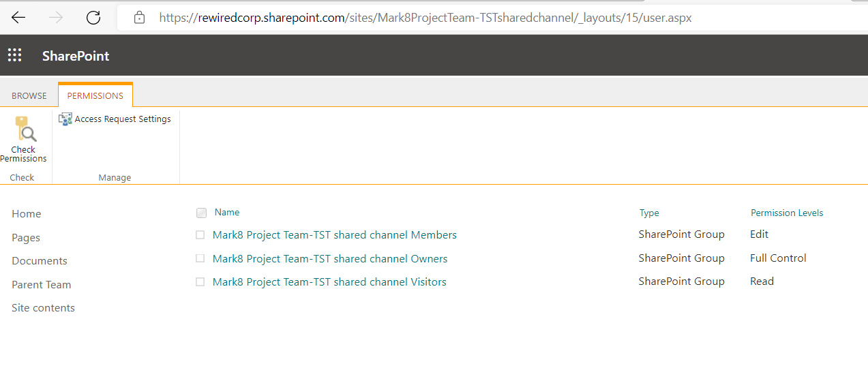Check the shared channel Members row checkbox
Image resolution: width=868 pixels, height=366 pixels.
click(x=200, y=235)
